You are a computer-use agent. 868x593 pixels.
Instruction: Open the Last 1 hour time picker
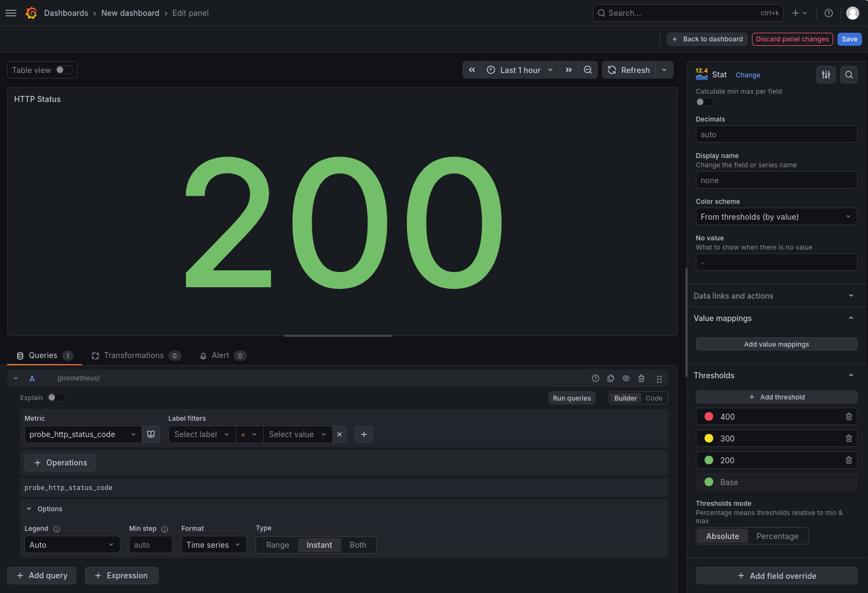(x=520, y=70)
